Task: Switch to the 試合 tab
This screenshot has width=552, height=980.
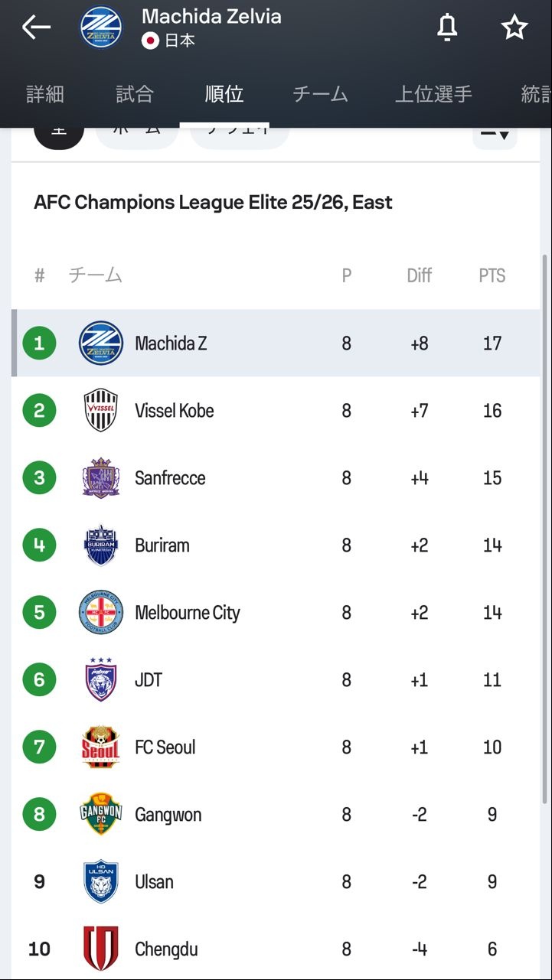Action: tap(135, 94)
